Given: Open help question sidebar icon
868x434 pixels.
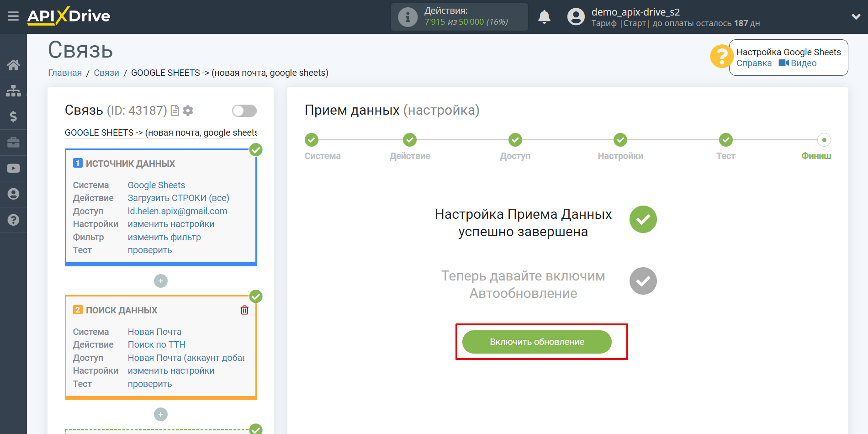Looking at the screenshot, I should click(x=13, y=220).
